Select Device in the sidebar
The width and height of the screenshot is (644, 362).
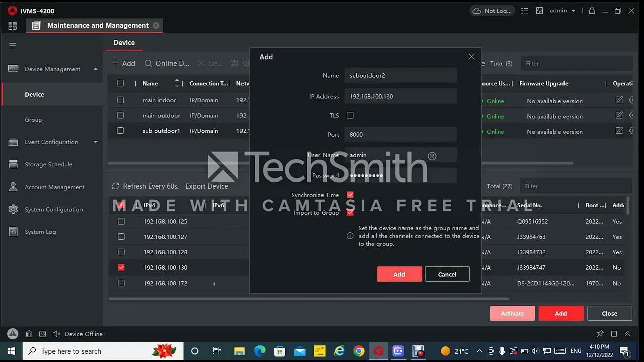coord(34,94)
